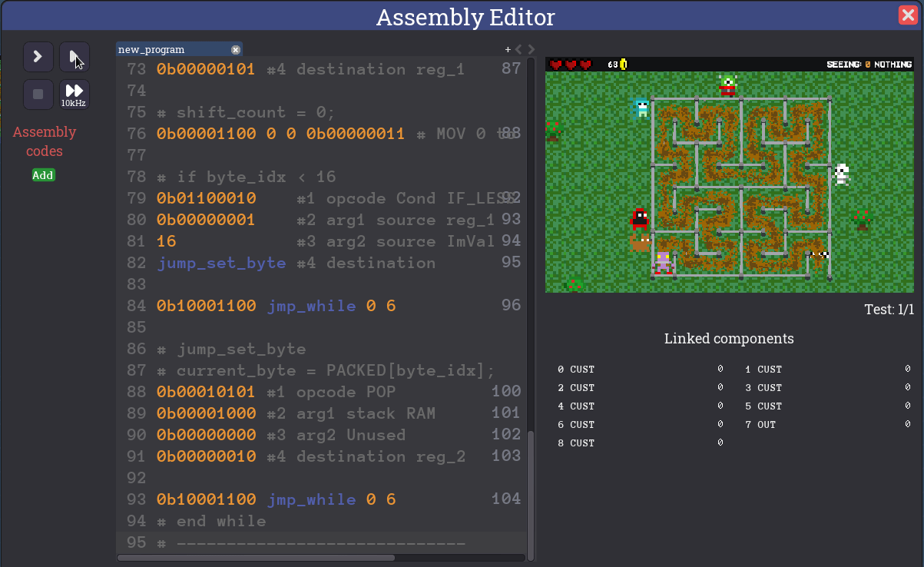924x567 pixels.
Task: Click line 93 jmp_while instruction code
Action: point(207,499)
